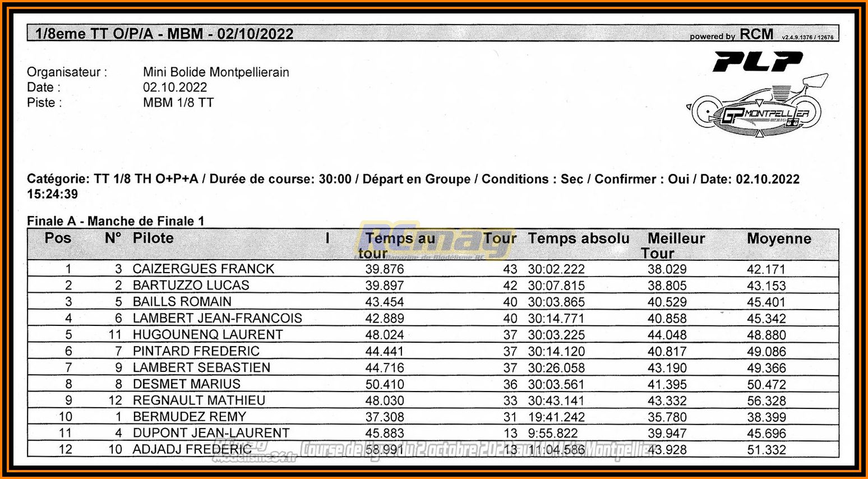Click absolute time '30:14.771'
Image resolution: width=868 pixels, height=479 pixels.
pos(556,319)
